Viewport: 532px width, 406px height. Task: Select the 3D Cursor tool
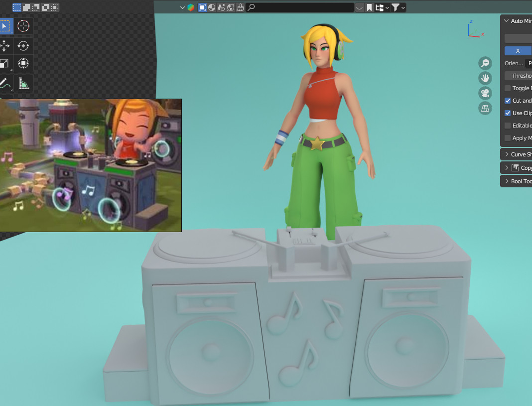[x=23, y=26]
